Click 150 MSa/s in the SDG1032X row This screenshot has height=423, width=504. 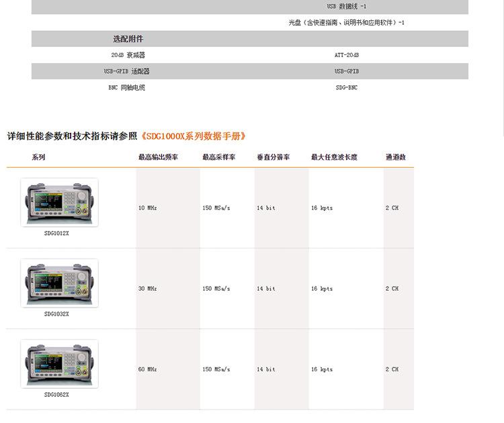point(216,289)
